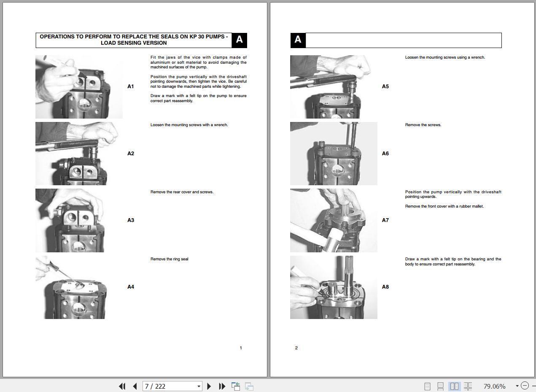Click the A1 pump photo
The height and width of the screenshot is (392, 536).
click(79, 87)
